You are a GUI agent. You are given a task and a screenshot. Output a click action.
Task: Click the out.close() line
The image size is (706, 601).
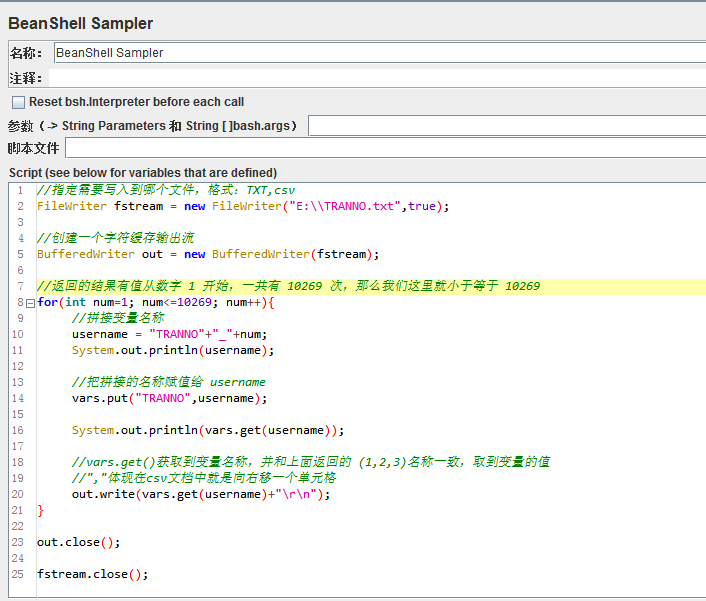coord(79,542)
